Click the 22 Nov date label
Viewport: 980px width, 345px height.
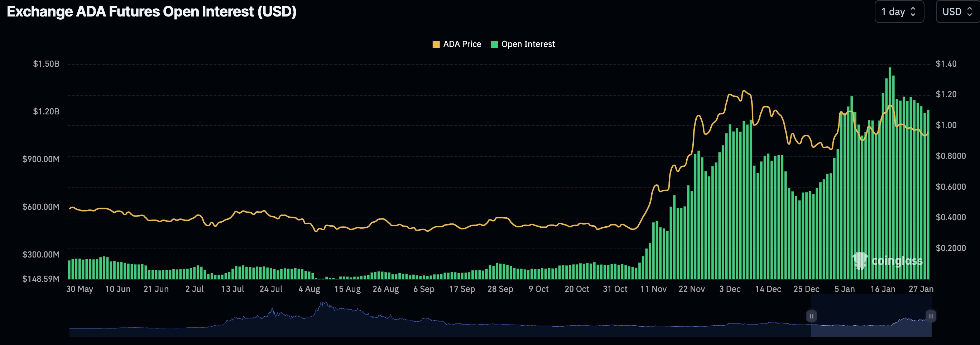click(x=692, y=289)
